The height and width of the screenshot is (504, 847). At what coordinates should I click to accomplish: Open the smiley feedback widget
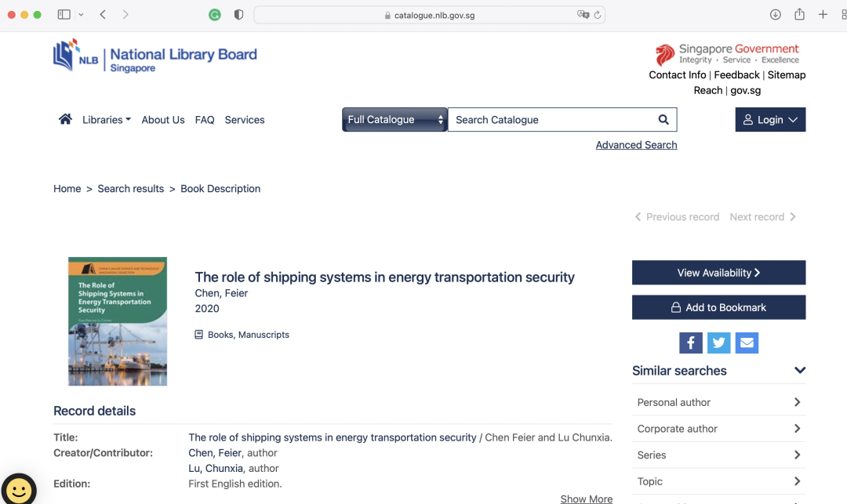point(19,490)
